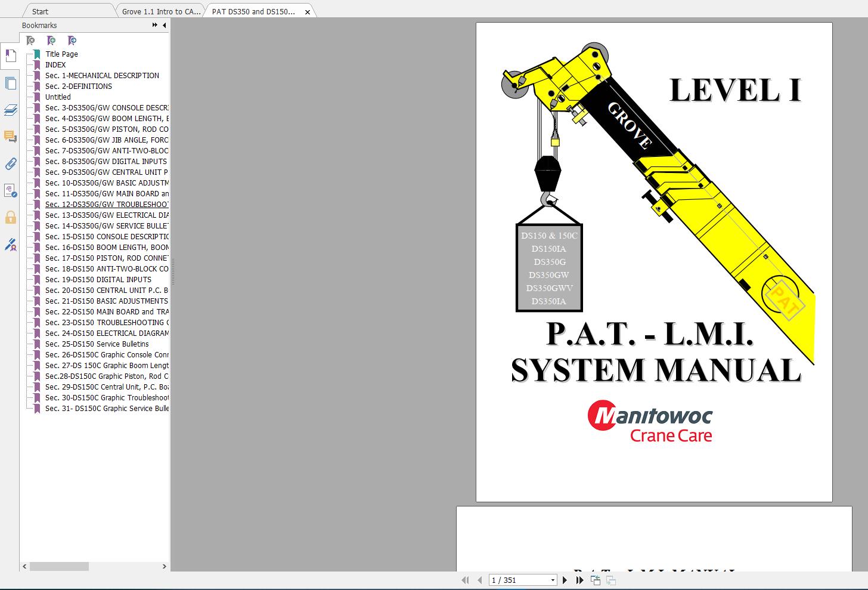Open the pen-and-ribbon signing panel icon
Image resolution: width=868 pixels, height=590 pixels.
click(10, 244)
